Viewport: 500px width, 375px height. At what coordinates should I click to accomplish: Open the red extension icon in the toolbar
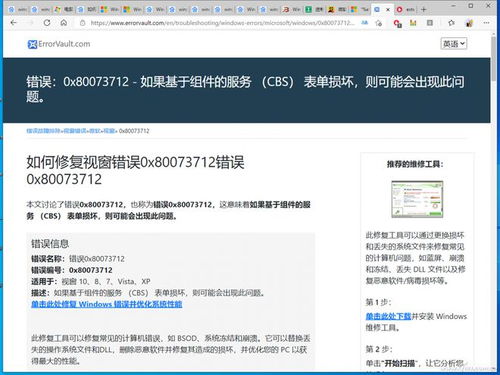pyautogui.click(x=397, y=23)
